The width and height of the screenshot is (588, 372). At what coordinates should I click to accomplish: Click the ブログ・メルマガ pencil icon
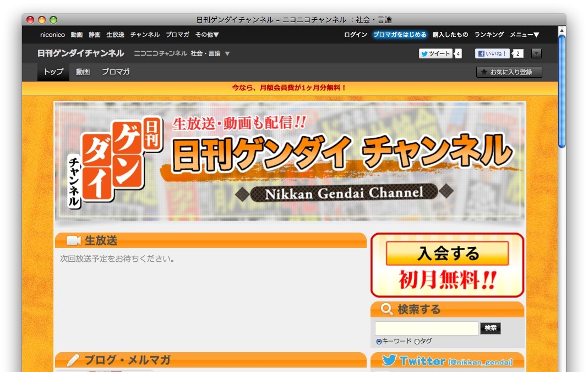point(73,360)
